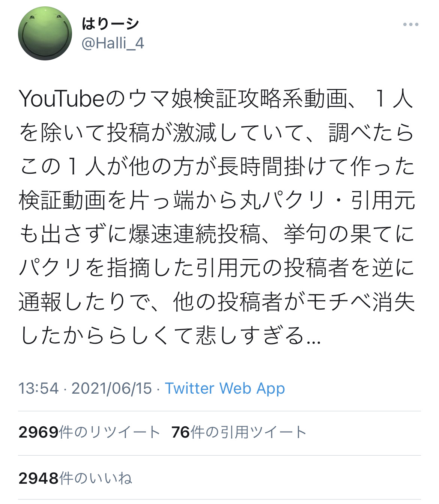Click the 件の引用ツイート label
This screenshot has width=439, height=504.
[248, 432]
